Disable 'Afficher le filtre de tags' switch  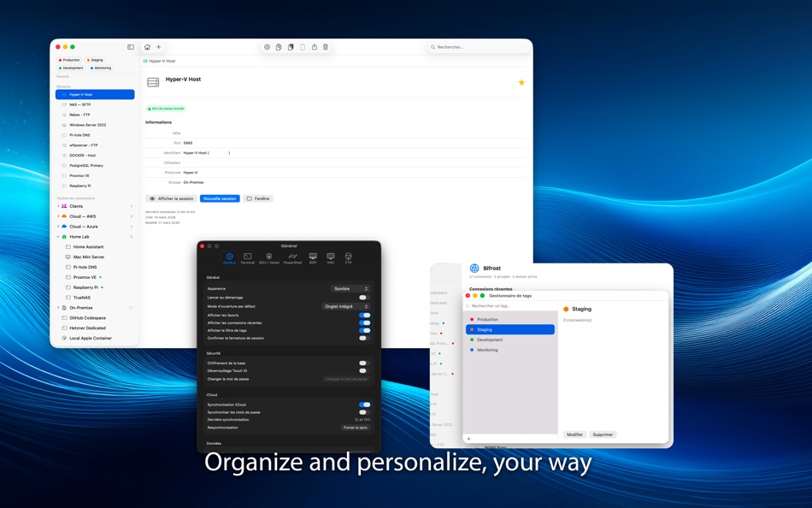pyautogui.click(x=365, y=330)
